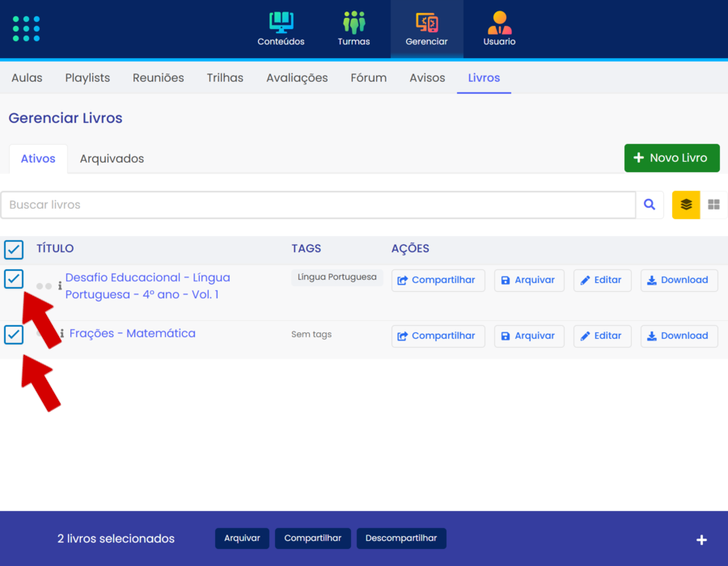Uncheck the Desafio Educacional book checkbox
The height and width of the screenshot is (566, 728).
click(14, 279)
